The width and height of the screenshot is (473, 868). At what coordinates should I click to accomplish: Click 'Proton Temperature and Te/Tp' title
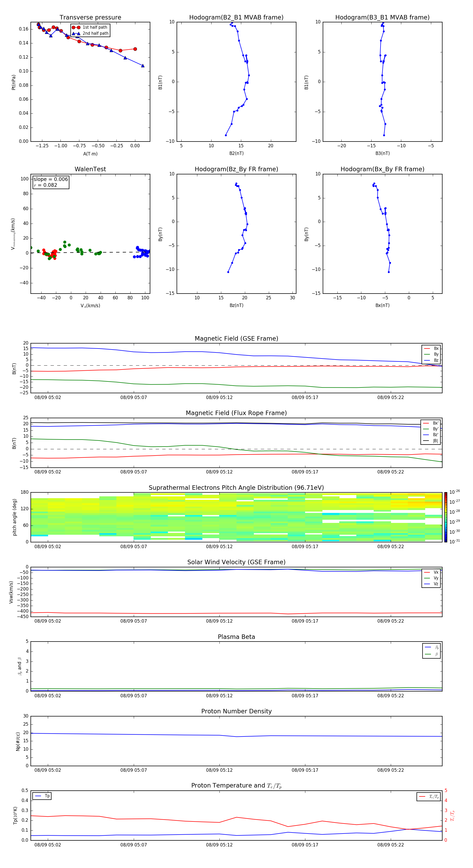click(236, 786)
